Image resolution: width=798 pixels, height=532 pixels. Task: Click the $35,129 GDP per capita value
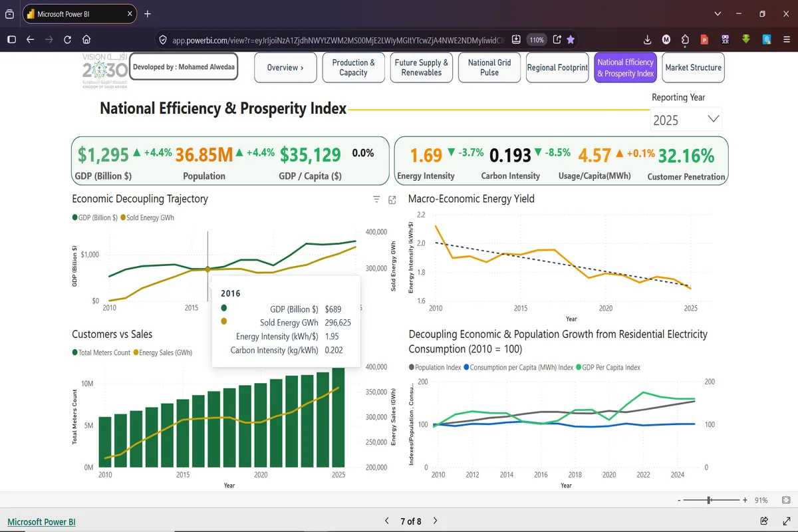coord(311,155)
